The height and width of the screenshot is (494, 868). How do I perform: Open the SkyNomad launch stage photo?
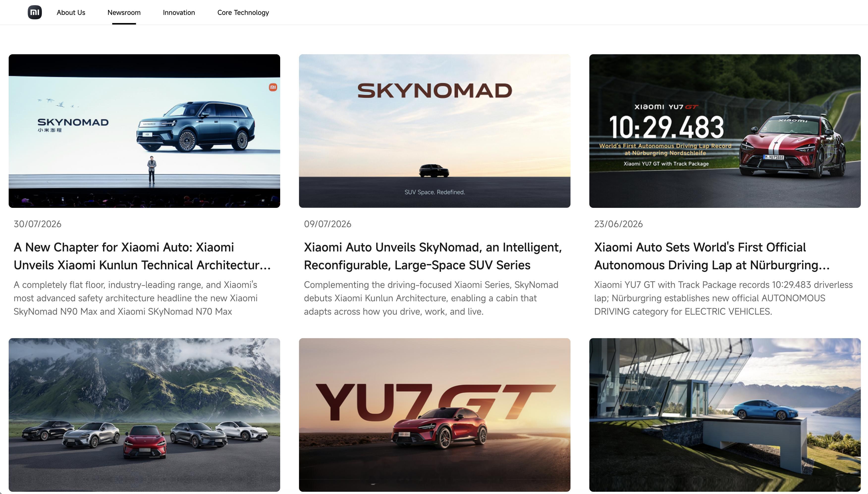pyautogui.click(x=144, y=131)
